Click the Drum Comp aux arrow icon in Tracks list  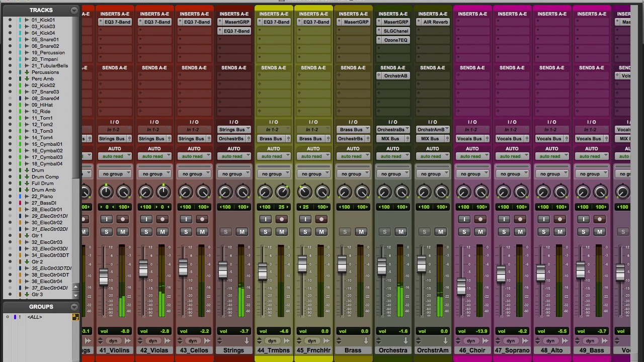click(x=27, y=177)
